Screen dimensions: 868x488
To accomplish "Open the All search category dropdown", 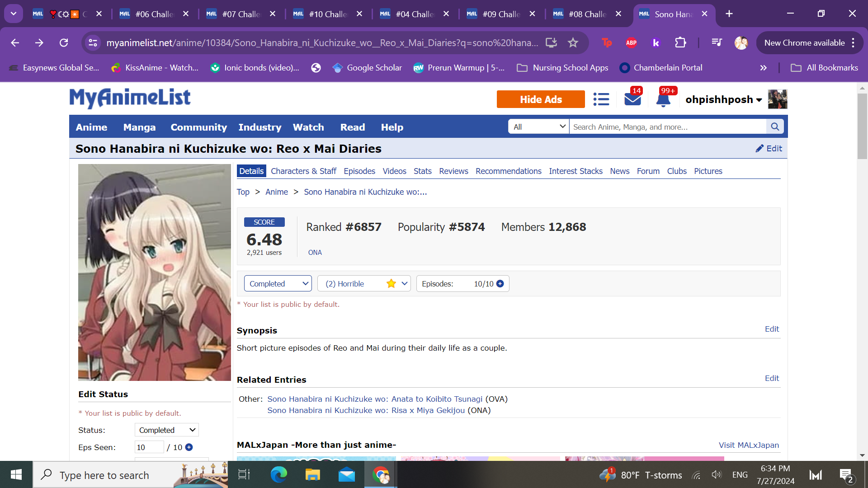I will [x=538, y=127].
